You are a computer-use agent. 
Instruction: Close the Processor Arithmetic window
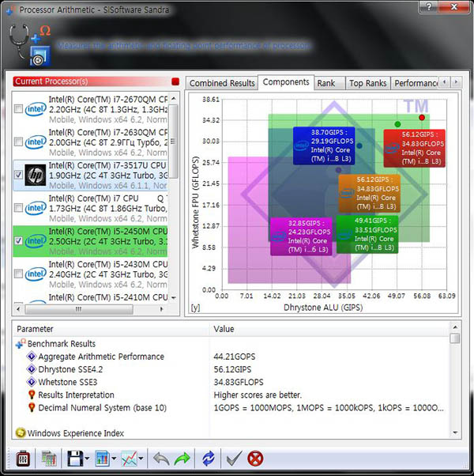(454, 6)
